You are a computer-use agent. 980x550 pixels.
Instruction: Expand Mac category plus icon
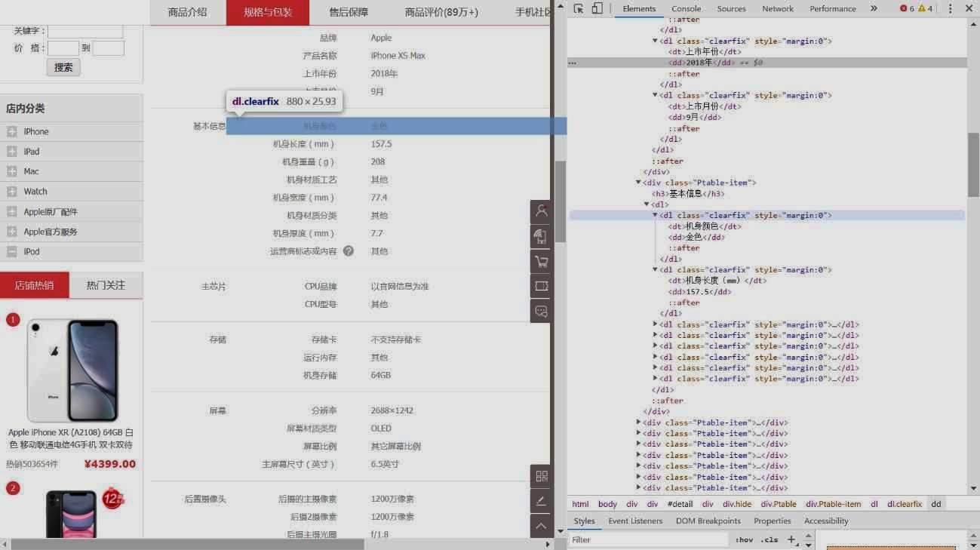click(12, 171)
